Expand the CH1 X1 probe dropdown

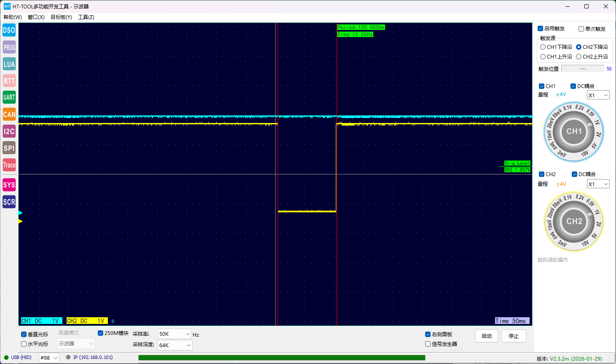click(598, 95)
